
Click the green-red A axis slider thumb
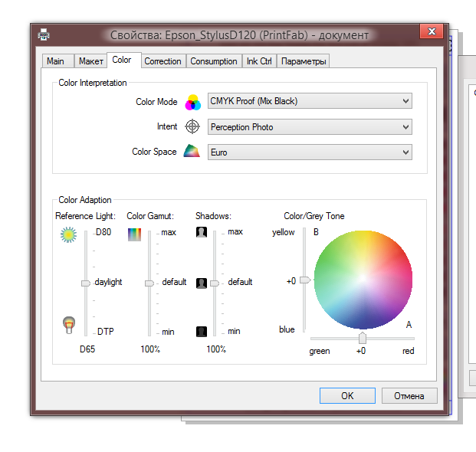pos(363,338)
